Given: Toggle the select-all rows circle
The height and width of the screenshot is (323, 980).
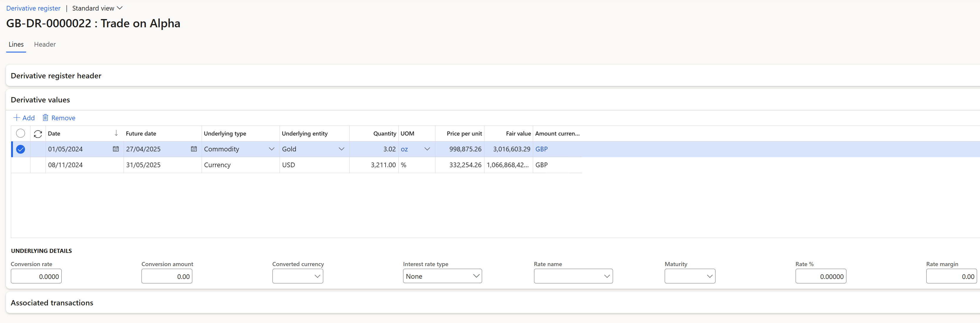Looking at the screenshot, I should (21, 133).
